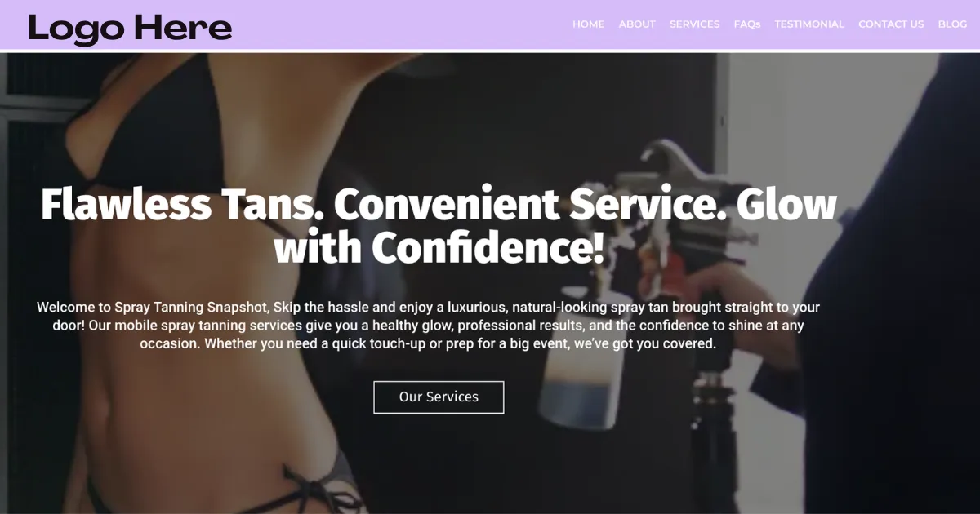Select SERVICES in the top menu

[x=694, y=24]
